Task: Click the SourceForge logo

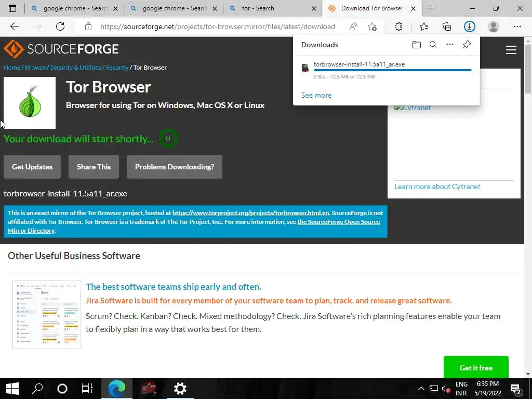Action: tap(61, 49)
